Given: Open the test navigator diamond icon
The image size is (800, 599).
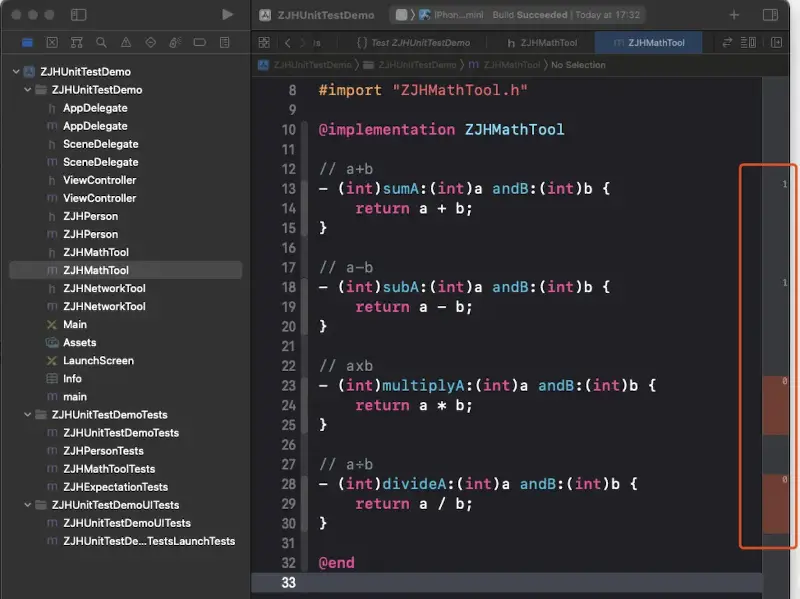Looking at the screenshot, I should point(151,42).
